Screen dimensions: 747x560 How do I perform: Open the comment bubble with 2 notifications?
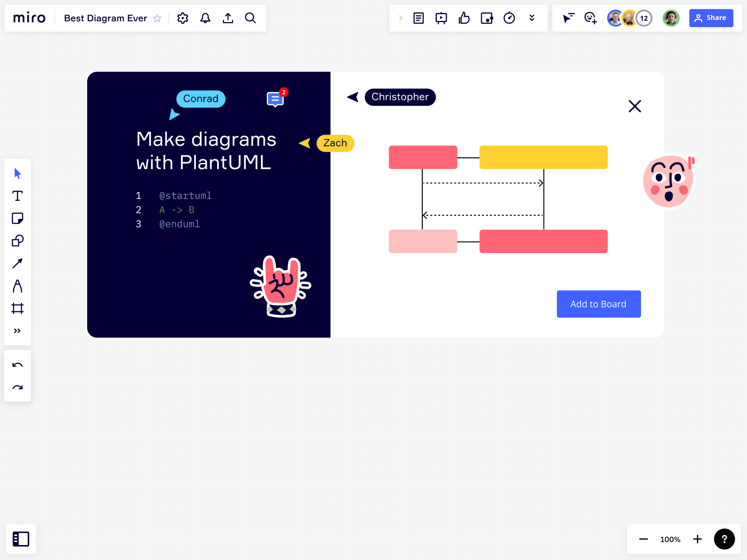[x=274, y=99]
